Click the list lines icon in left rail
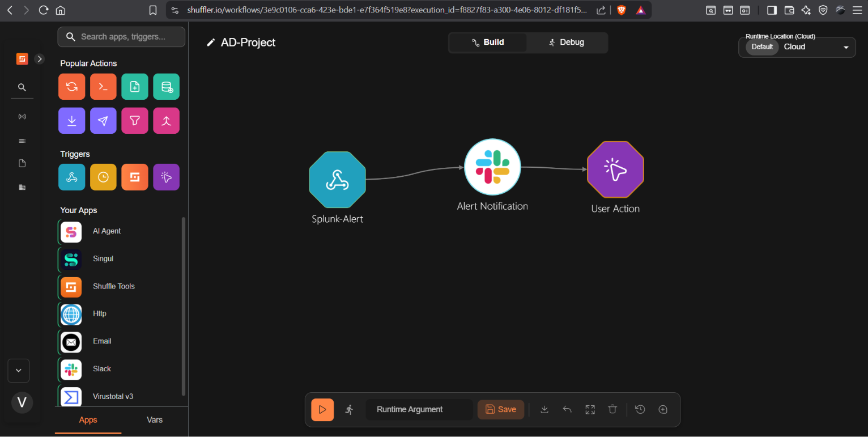The image size is (868, 437). point(22,141)
